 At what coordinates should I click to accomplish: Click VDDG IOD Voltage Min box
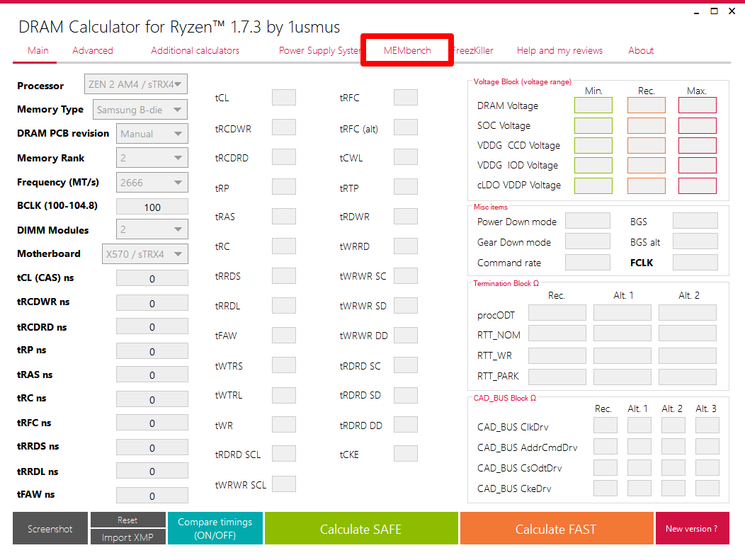[x=593, y=165]
